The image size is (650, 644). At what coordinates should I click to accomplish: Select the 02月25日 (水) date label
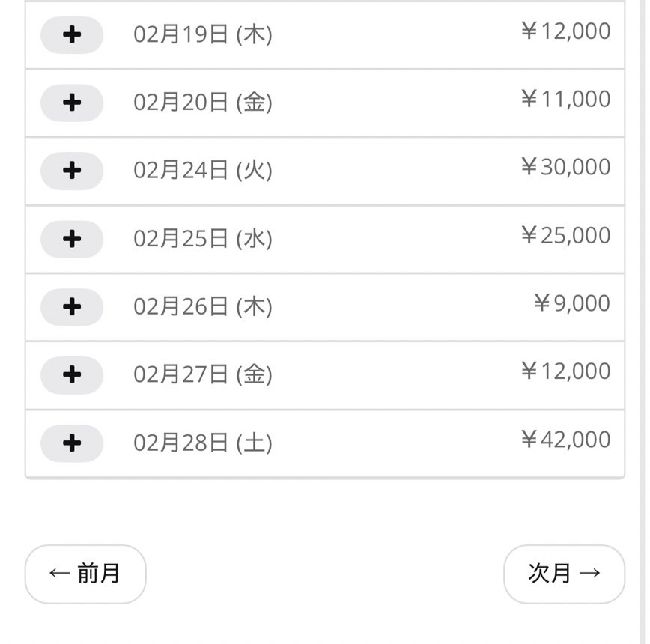coord(203,239)
